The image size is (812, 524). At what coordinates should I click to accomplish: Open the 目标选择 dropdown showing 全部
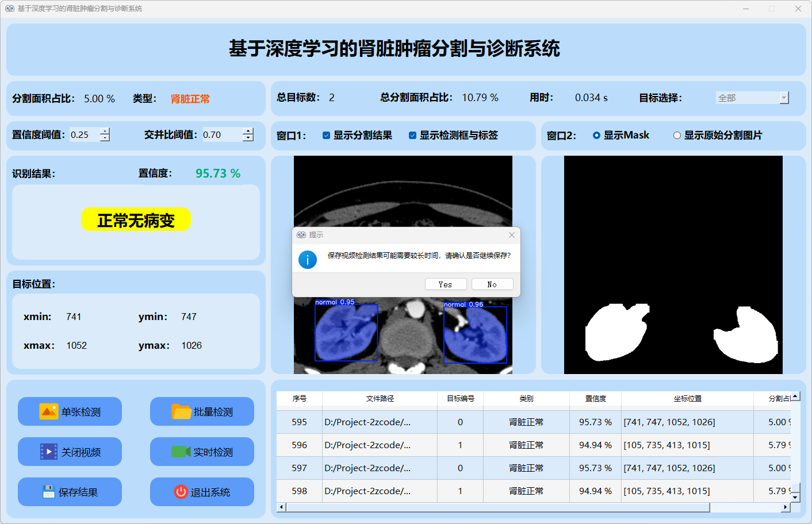[x=752, y=98]
